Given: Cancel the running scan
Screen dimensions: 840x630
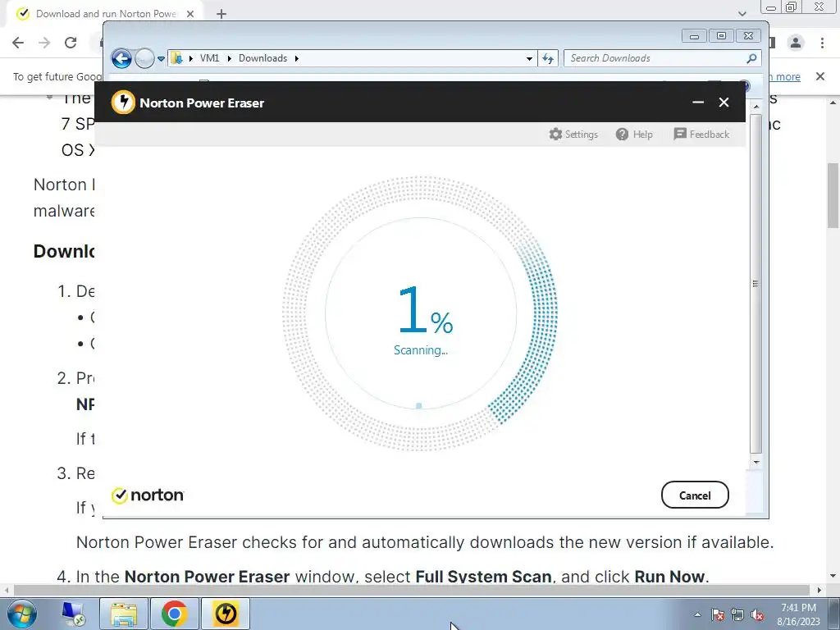Looking at the screenshot, I should [x=695, y=495].
